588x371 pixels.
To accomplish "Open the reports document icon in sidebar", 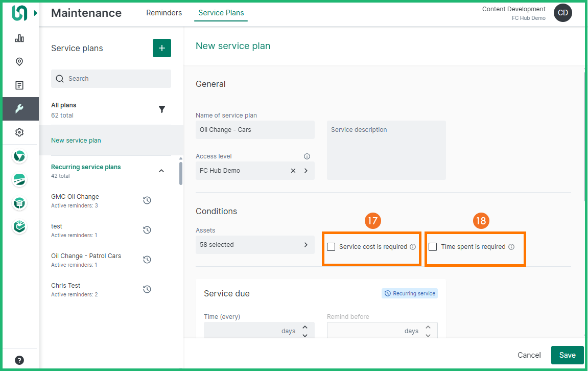I will click(x=19, y=85).
